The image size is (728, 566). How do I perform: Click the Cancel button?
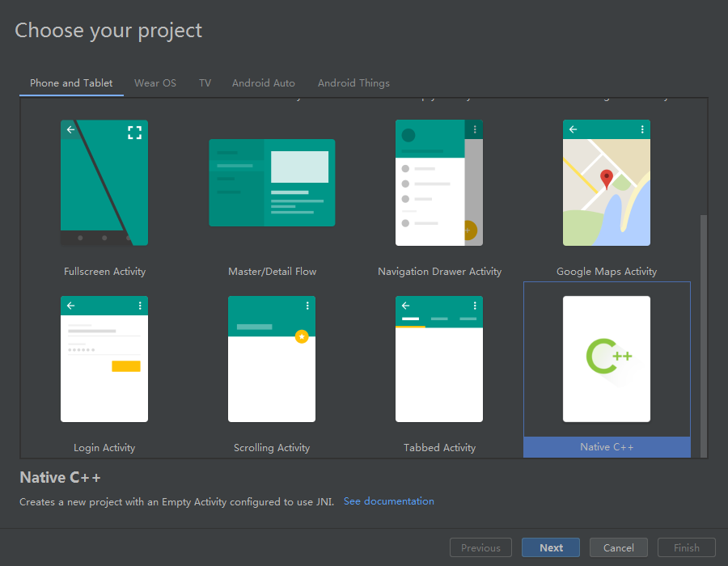pyautogui.click(x=619, y=547)
